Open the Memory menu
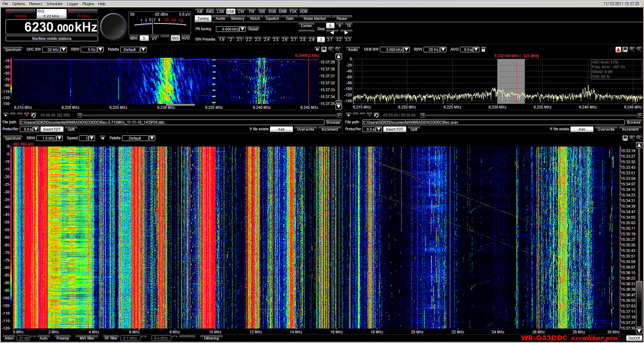The image size is (644, 343). pos(36,4)
